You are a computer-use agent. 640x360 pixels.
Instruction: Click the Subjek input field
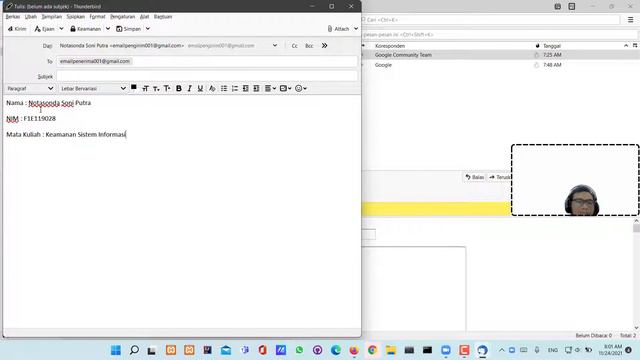pos(207,76)
